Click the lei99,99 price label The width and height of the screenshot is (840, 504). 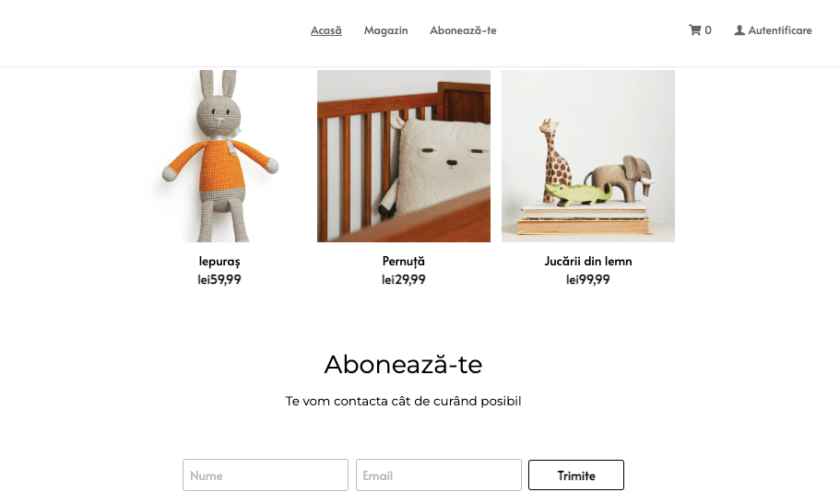pos(588,279)
